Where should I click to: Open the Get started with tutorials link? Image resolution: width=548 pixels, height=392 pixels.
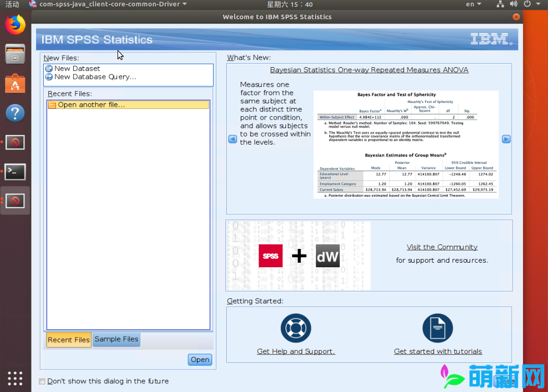point(438,351)
